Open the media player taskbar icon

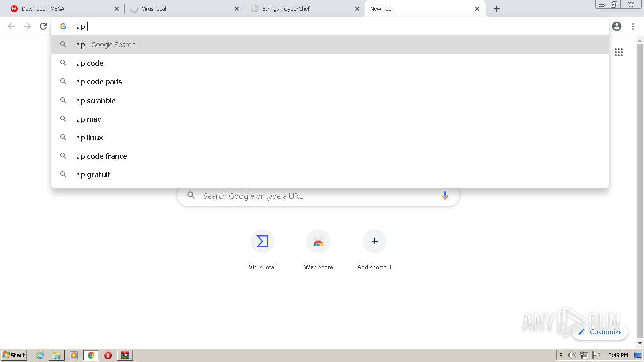74,355
